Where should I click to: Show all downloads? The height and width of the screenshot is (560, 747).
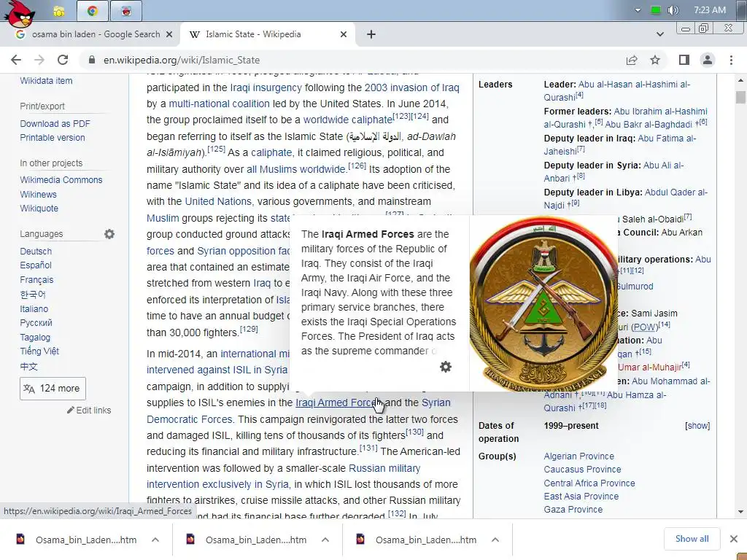coord(692,539)
